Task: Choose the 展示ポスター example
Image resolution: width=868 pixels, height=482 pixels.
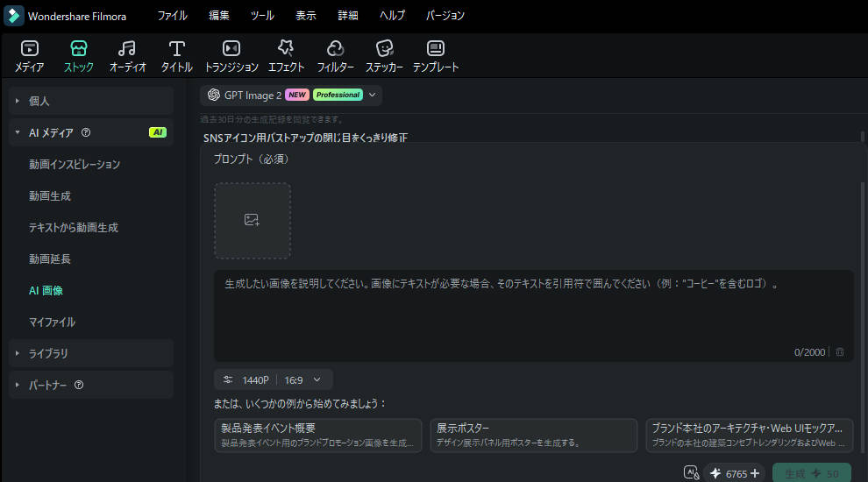Action: [534, 435]
